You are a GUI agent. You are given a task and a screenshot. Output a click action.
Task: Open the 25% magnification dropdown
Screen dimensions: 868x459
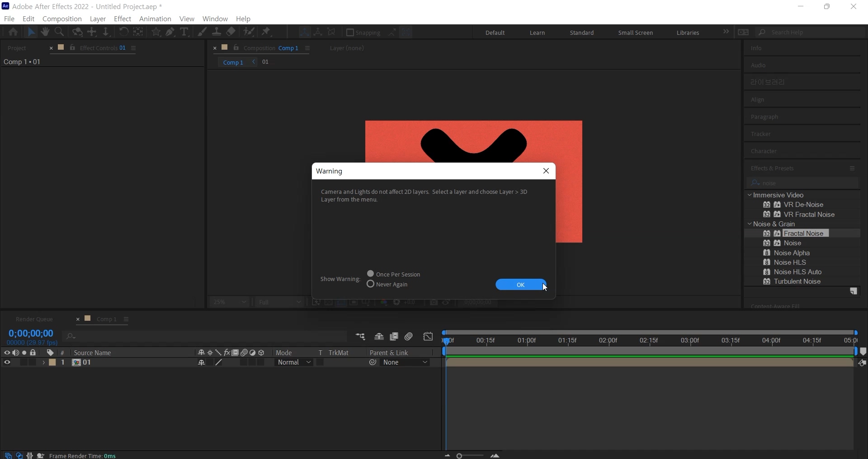[x=230, y=302]
